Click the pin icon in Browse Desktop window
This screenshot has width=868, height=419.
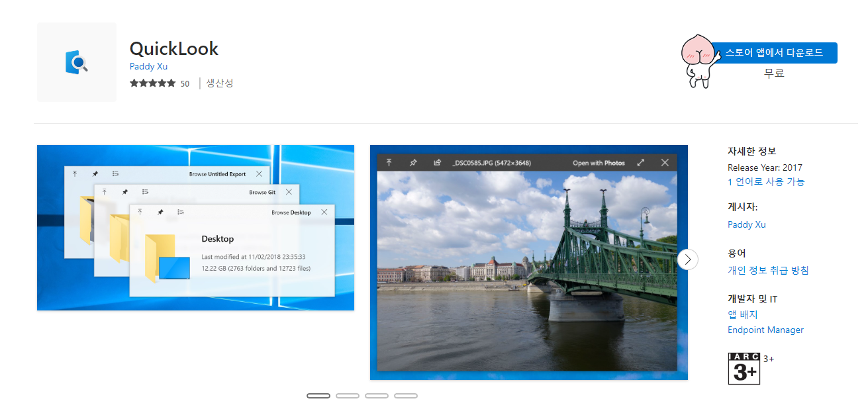(x=160, y=212)
